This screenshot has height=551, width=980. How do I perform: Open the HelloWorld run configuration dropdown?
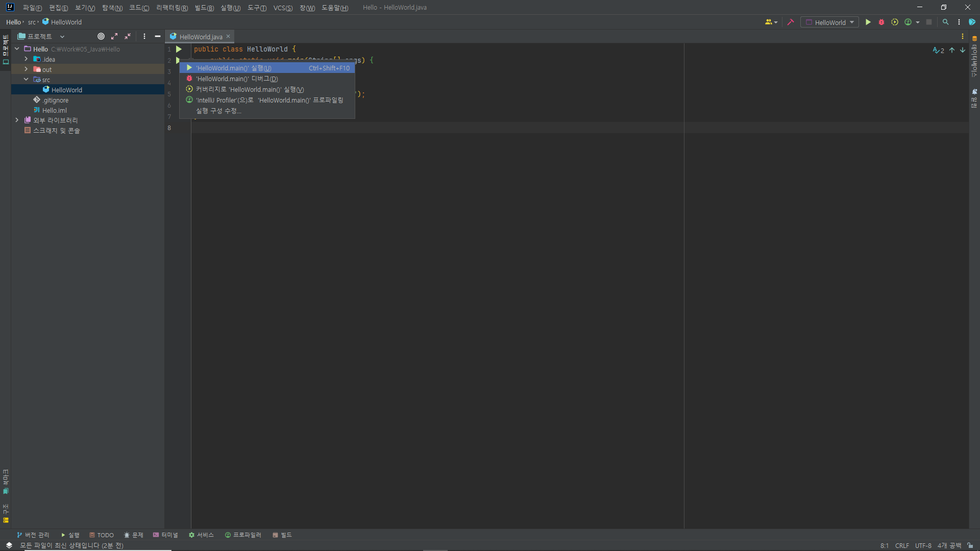830,22
